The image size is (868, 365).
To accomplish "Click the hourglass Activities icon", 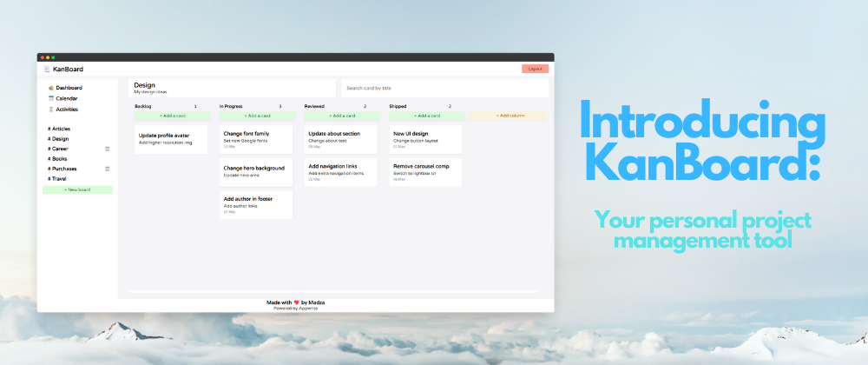I will click(51, 109).
